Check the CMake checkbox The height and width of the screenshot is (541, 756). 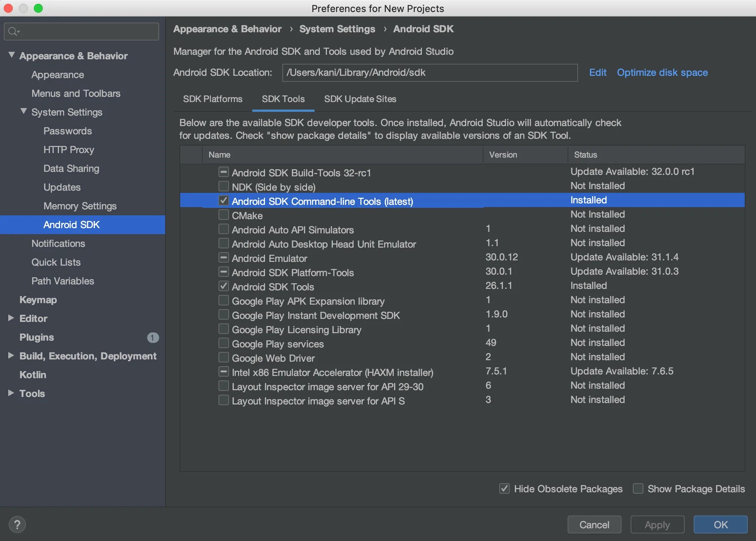[x=224, y=215]
